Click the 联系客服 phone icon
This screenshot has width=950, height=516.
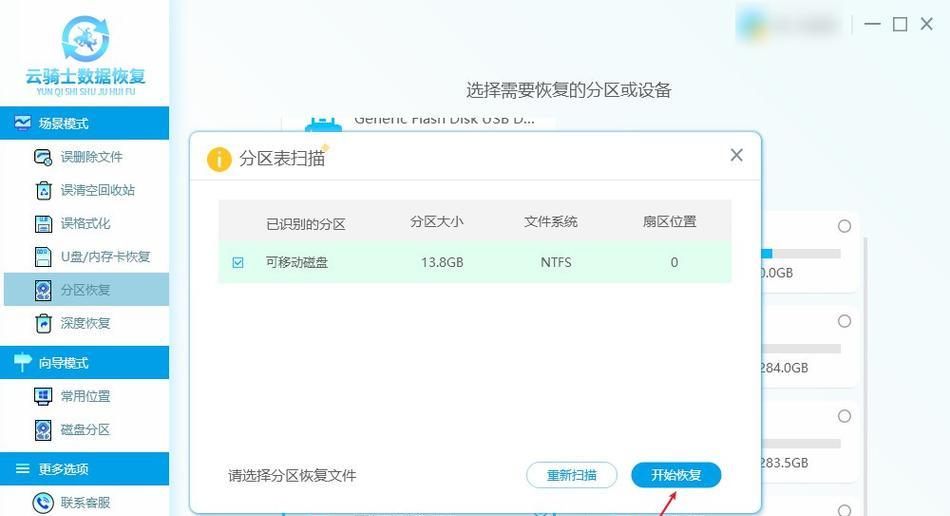(x=43, y=502)
